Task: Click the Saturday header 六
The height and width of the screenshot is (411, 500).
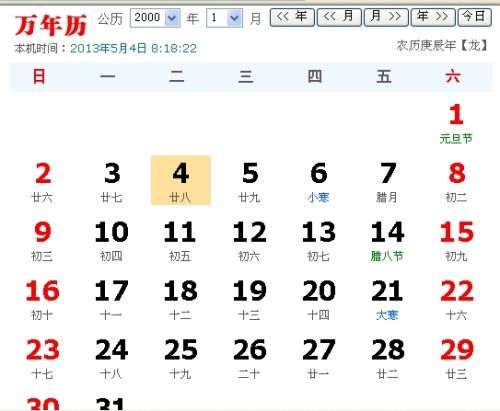Action: pos(453,77)
